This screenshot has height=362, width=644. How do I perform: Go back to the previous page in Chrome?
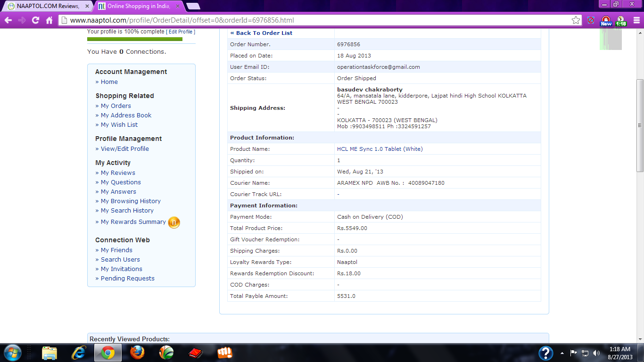coord(8,20)
